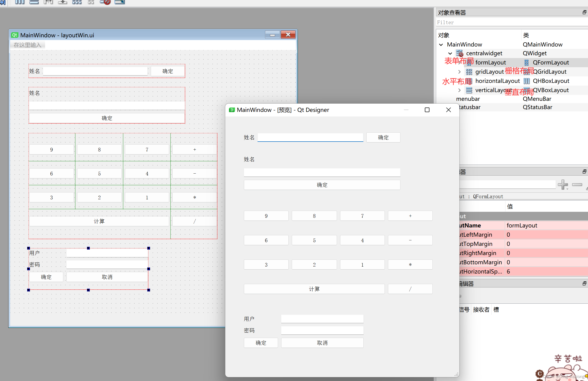Screen dimensions: 588x381
Task: Float the property editor dock panel
Action: click(x=584, y=172)
